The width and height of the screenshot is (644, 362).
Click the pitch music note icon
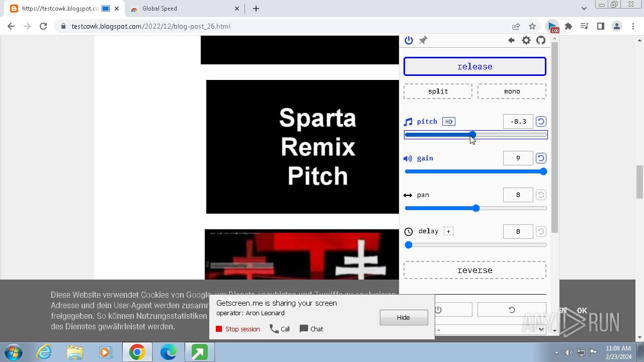[x=408, y=122]
